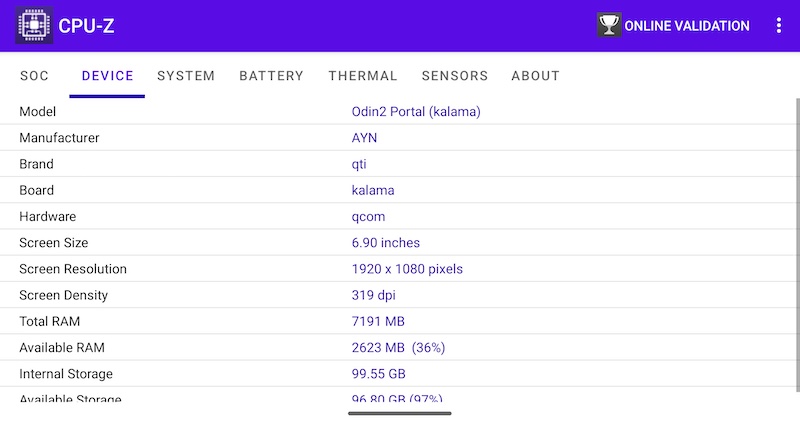Select the ABOUT tab
The height and width of the screenshot is (425, 800).
[535, 76]
